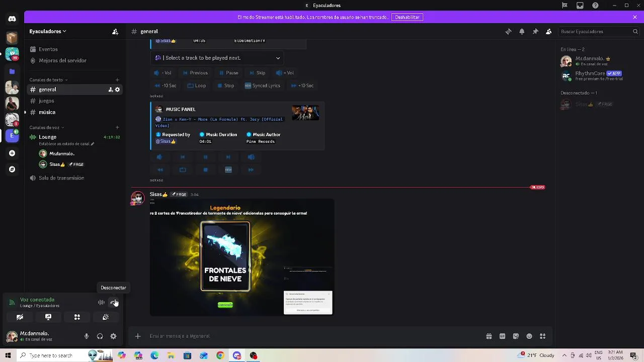The width and height of the screenshot is (644, 362).
Task: Open general channel settings gear
Action: (117, 89)
